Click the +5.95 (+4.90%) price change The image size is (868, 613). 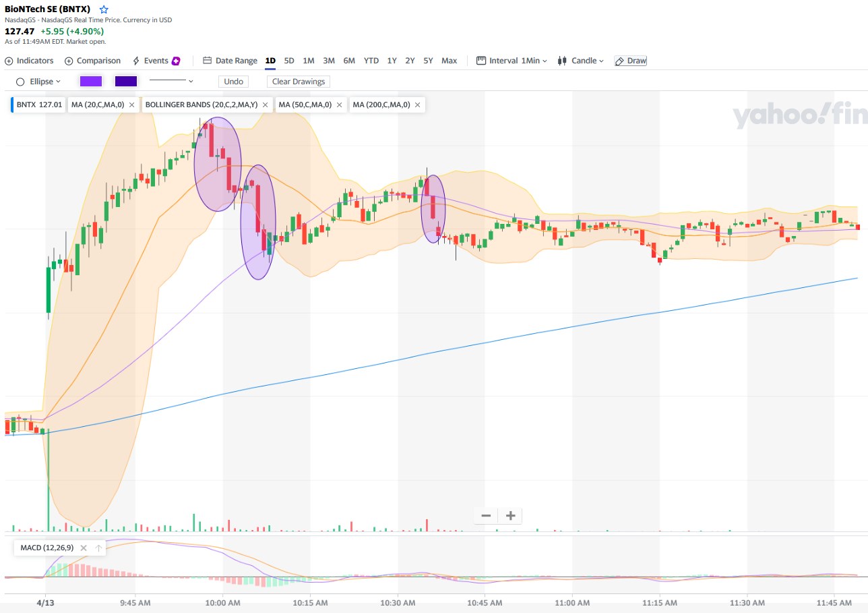click(71, 31)
